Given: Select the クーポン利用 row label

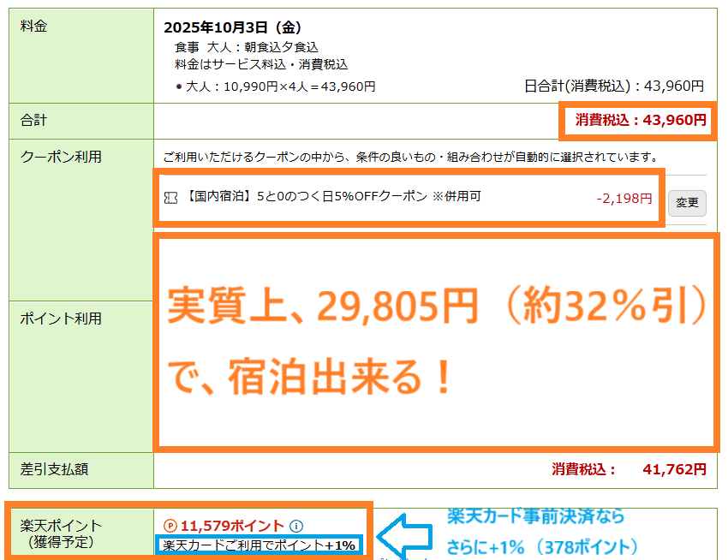Looking at the screenshot, I should click(61, 157).
